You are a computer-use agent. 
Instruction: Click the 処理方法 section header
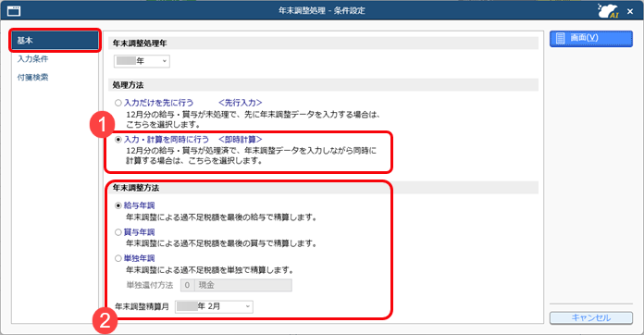[323, 85]
